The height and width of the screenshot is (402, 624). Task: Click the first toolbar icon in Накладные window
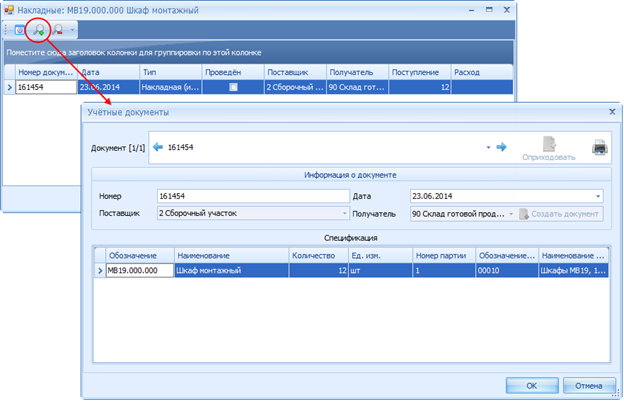click(x=20, y=31)
